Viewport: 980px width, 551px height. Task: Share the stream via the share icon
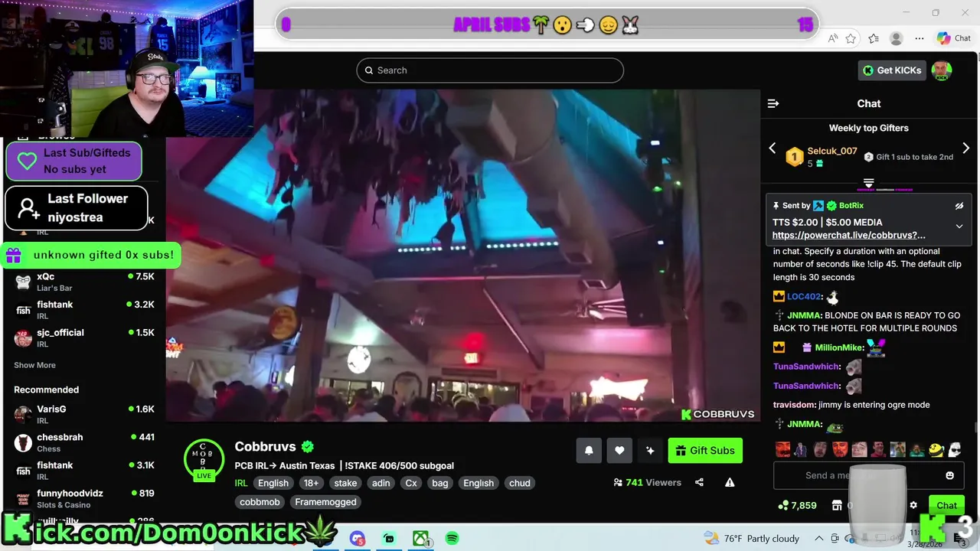[699, 482]
